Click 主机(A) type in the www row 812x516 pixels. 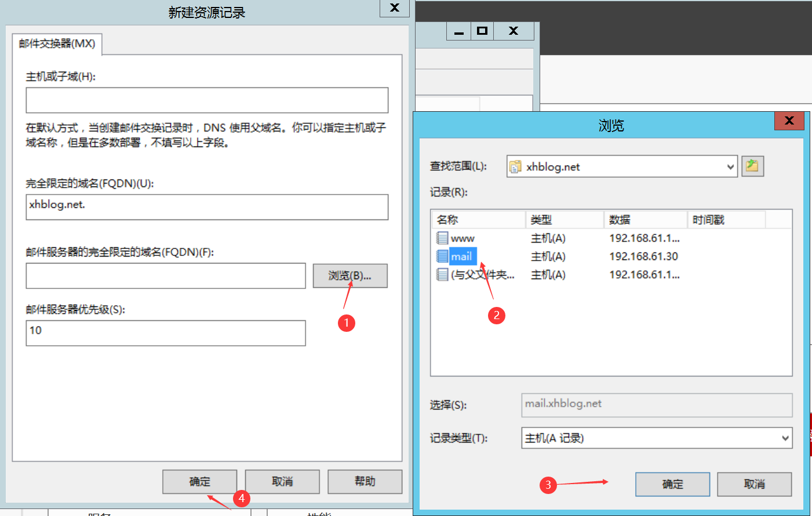pyautogui.click(x=548, y=238)
